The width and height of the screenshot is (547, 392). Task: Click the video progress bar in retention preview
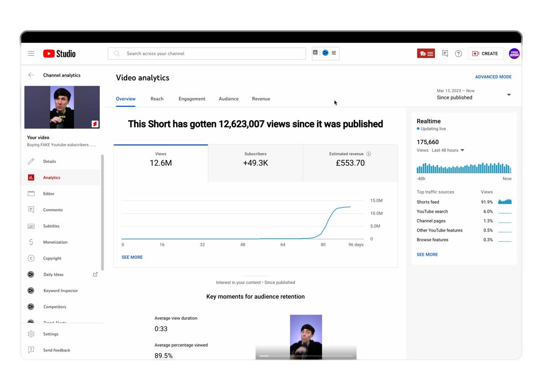[x=306, y=356]
